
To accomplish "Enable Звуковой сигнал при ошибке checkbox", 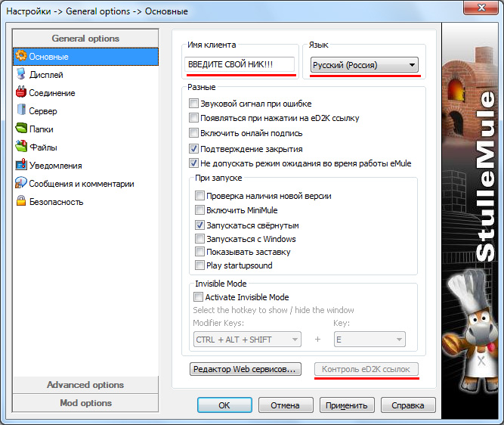I will [194, 104].
